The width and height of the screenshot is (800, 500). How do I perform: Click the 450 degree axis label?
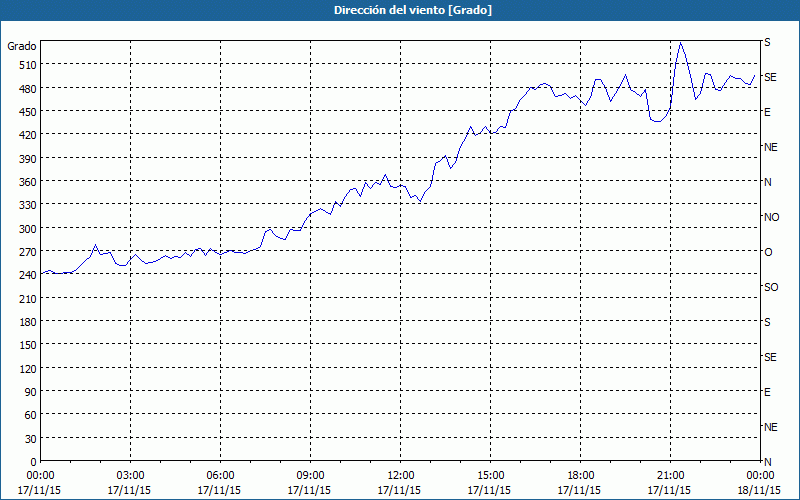[28, 112]
